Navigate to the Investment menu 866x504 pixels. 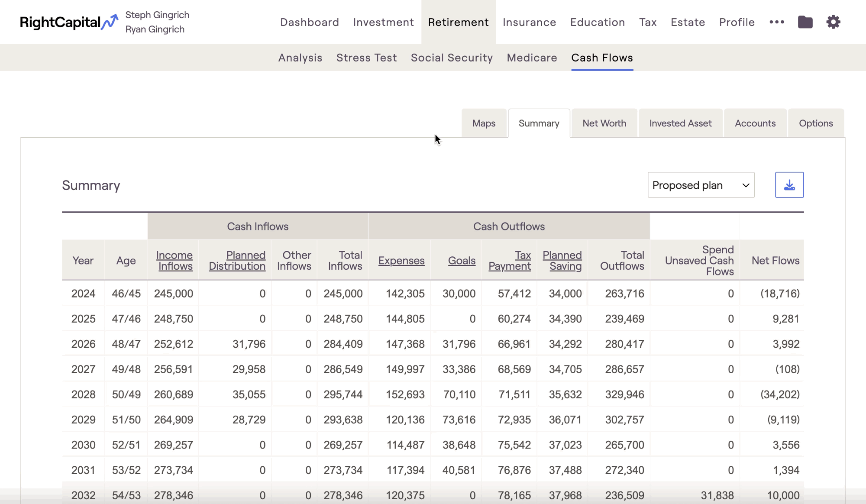[383, 22]
